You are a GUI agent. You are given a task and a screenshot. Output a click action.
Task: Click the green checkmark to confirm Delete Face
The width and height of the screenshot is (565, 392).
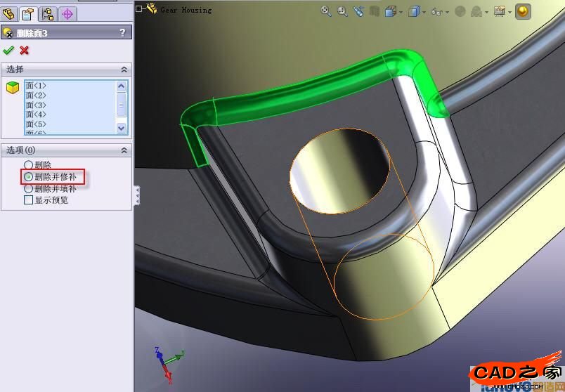pyautogui.click(x=8, y=50)
